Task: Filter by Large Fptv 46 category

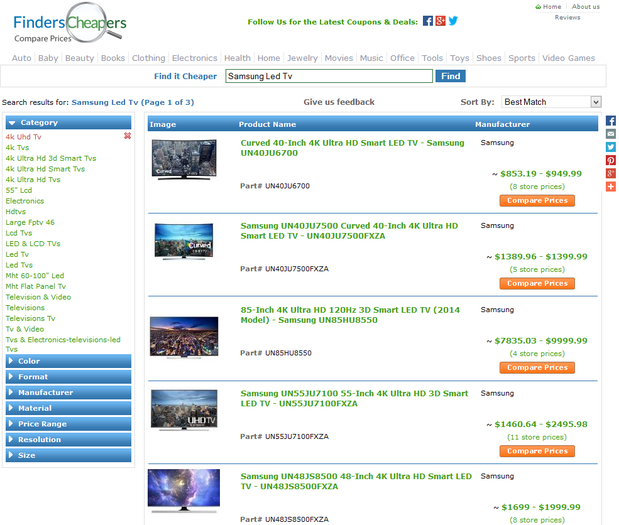Action: [x=30, y=222]
